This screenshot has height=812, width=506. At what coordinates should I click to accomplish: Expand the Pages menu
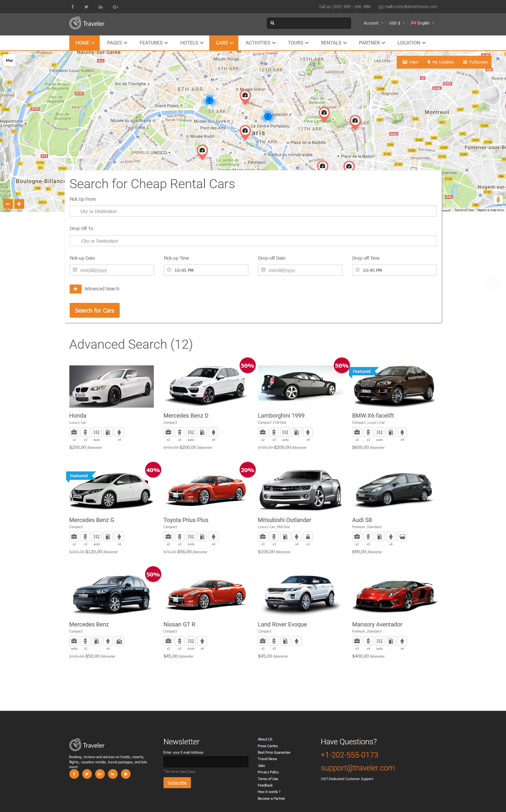click(117, 43)
